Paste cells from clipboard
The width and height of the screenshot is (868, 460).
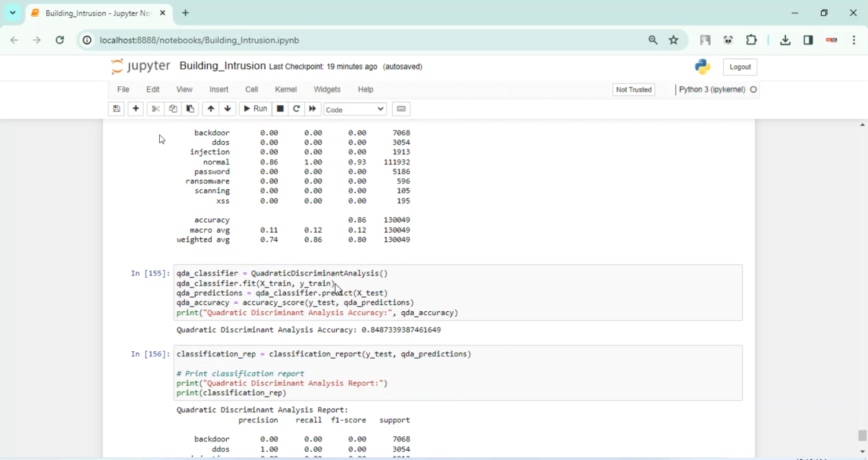[x=190, y=109]
